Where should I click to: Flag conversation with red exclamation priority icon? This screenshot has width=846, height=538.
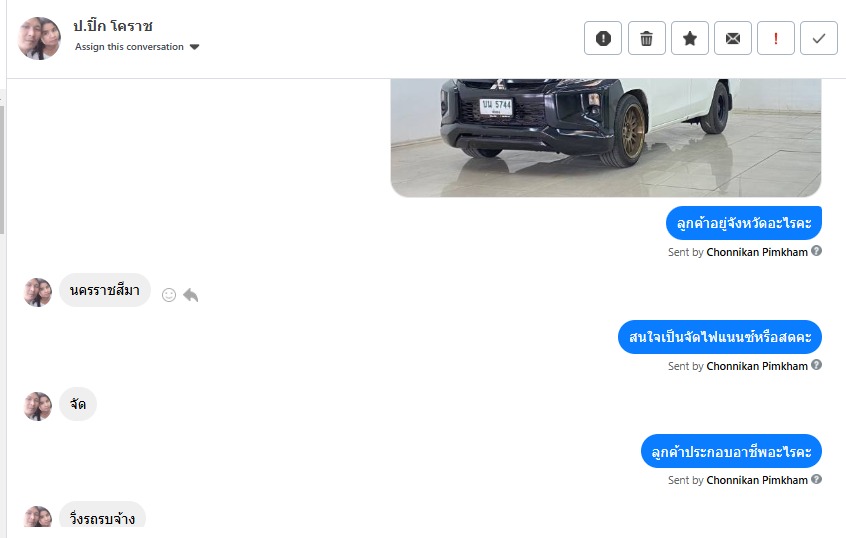pyautogui.click(x=776, y=38)
